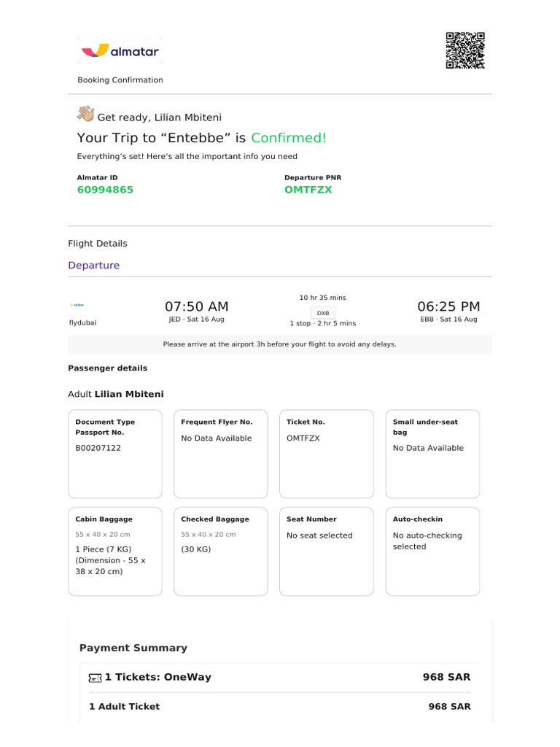
Task: Click the airport arrival notice banner
Action: 280,344
